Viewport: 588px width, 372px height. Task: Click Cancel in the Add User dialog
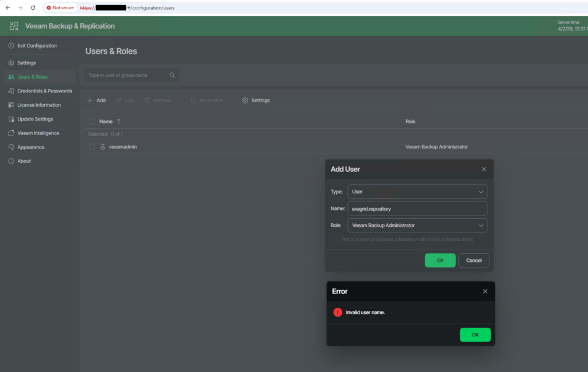474,260
